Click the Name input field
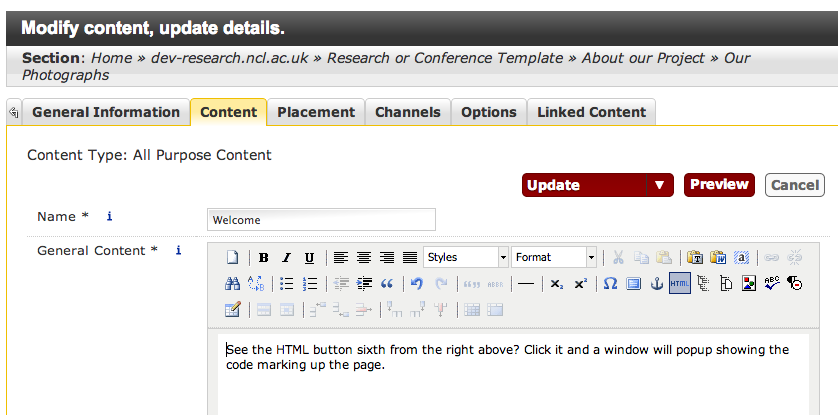 point(321,220)
